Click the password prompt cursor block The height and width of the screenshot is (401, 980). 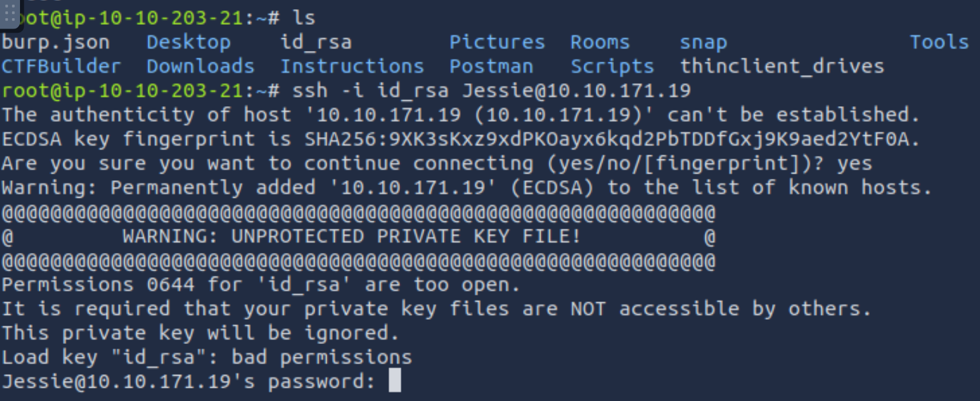395,381
